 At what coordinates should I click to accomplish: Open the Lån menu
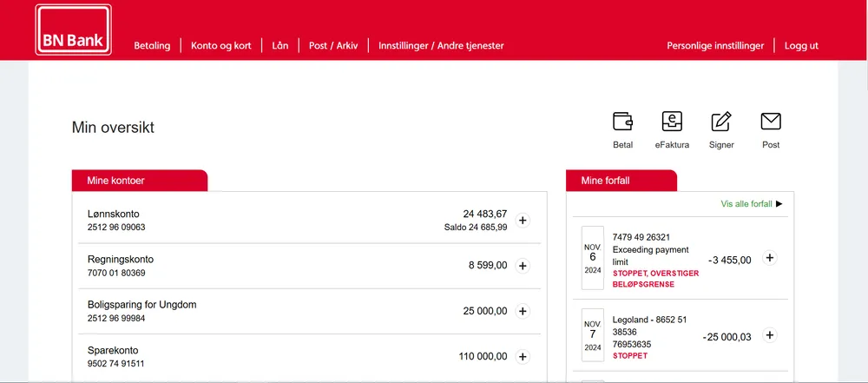[280, 46]
